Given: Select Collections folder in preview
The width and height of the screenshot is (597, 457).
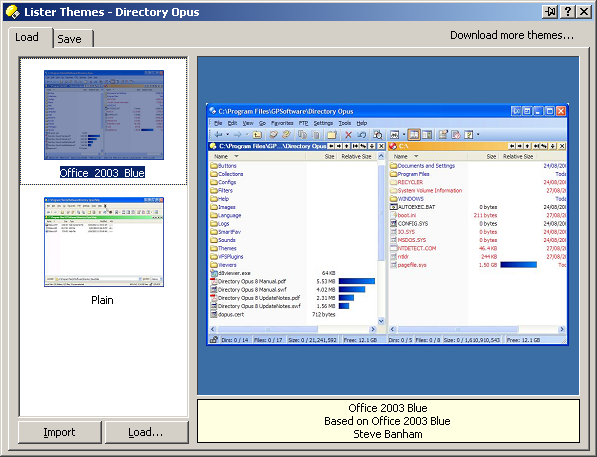Looking at the screenshot, I should 227,174.
